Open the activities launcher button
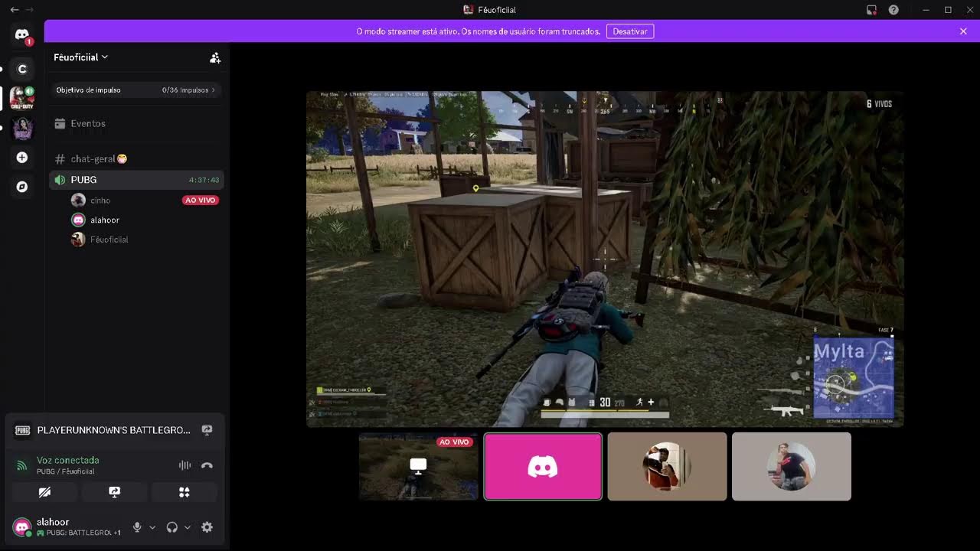980x551 pixels. (185, 492)
